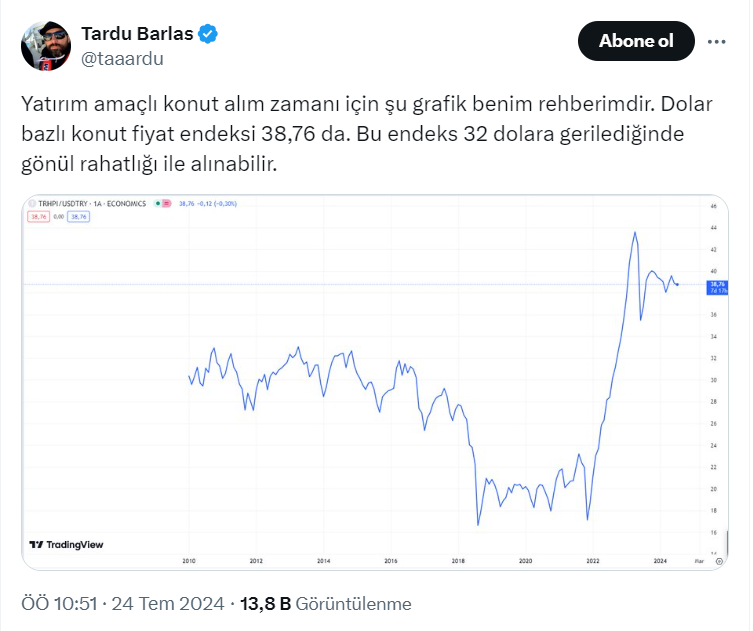
Task: Open the @taaardu handle link
Action: pos(122,58)
